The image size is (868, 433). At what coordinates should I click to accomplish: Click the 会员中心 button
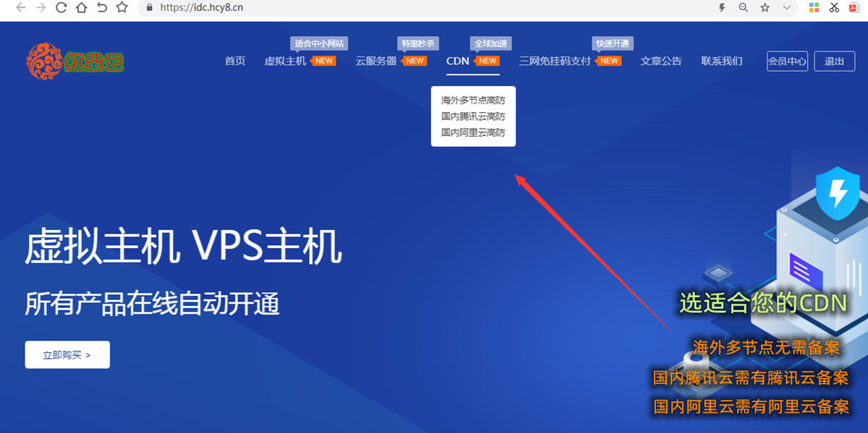point(788,61)
